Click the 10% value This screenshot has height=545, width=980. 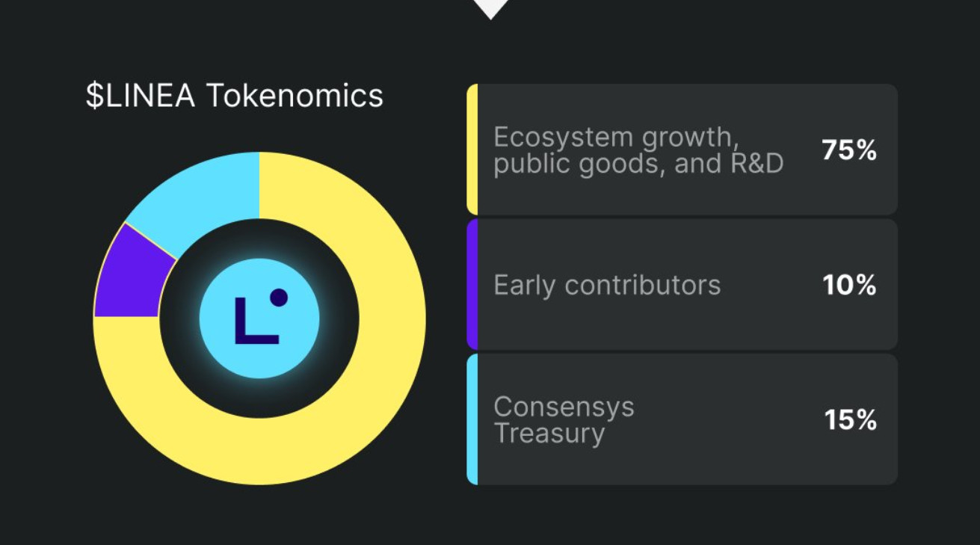[849, 285]
